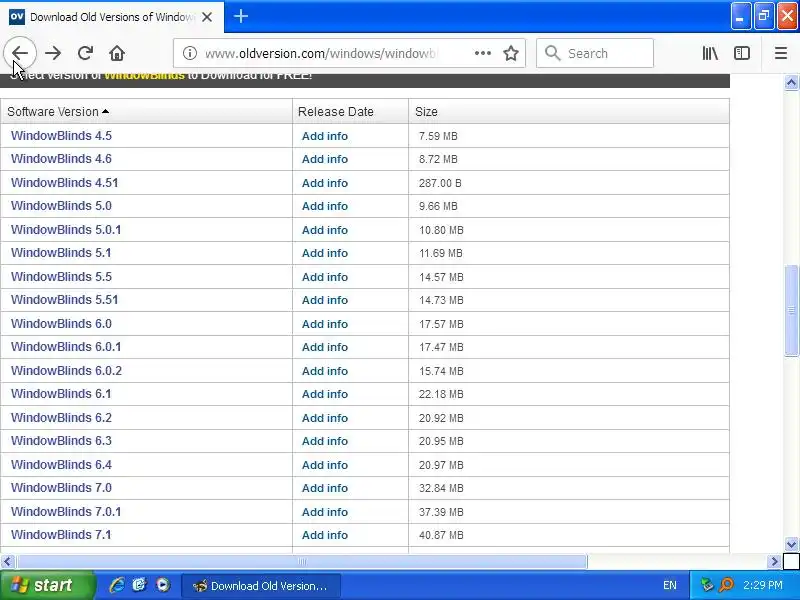800x600 pixels.
Task: Click the green shield tray icon
Action: click(707, 585)
